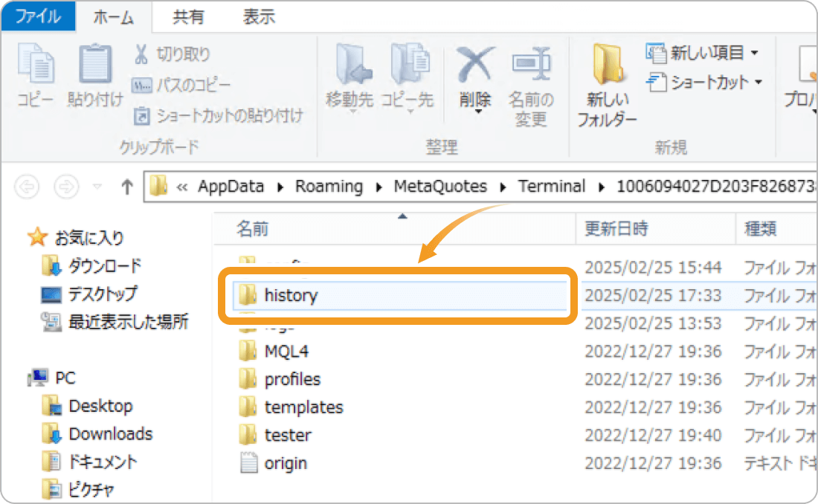The height and width of the screenshot is (504, 818).
Task: Switch to the ホーム ribbon tab
Action: click(114, 17)
